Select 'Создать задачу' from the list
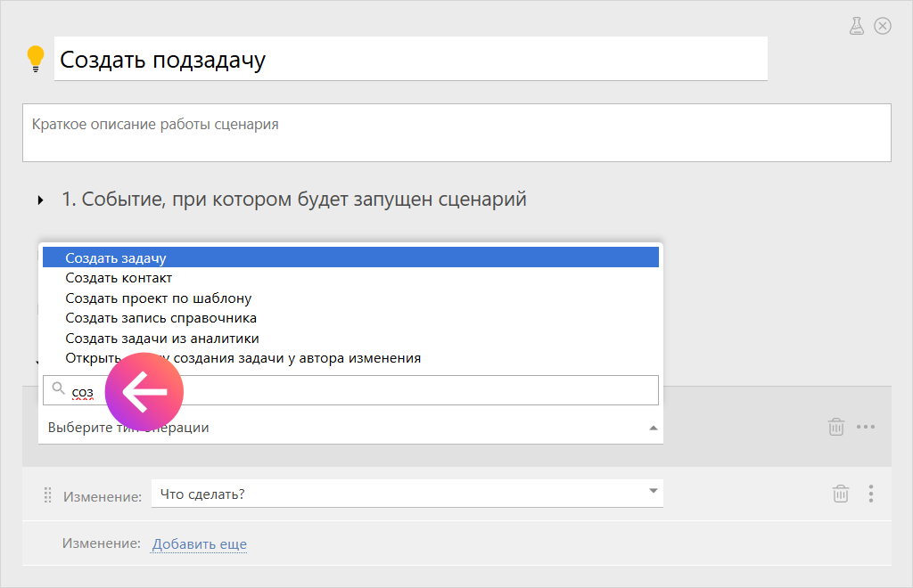Viewport: 913px width, 588px height. coord(116,258)
